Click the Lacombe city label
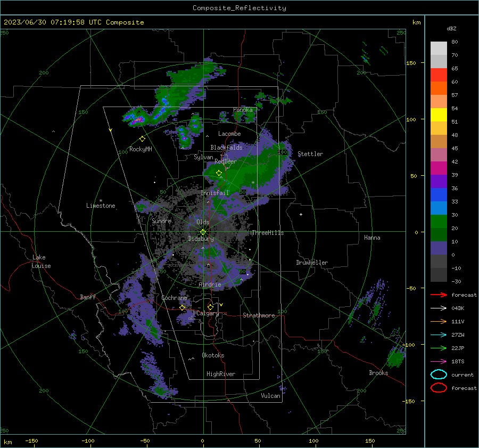This screenshot has width=479, height=448. (x=229, y=134)
